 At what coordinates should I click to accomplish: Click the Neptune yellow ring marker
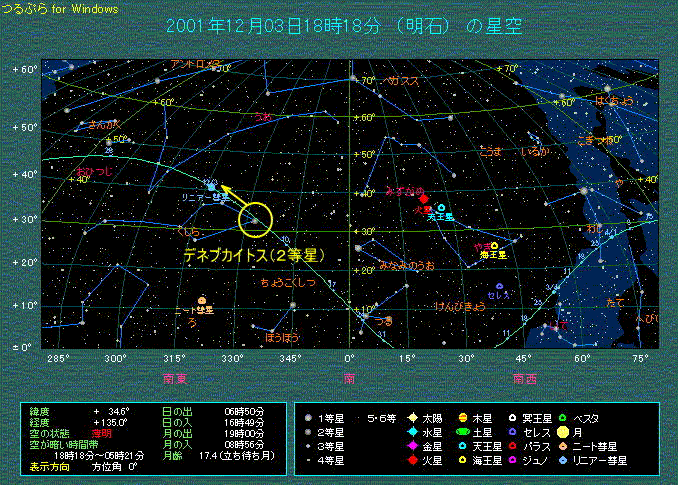coord(494,246)
